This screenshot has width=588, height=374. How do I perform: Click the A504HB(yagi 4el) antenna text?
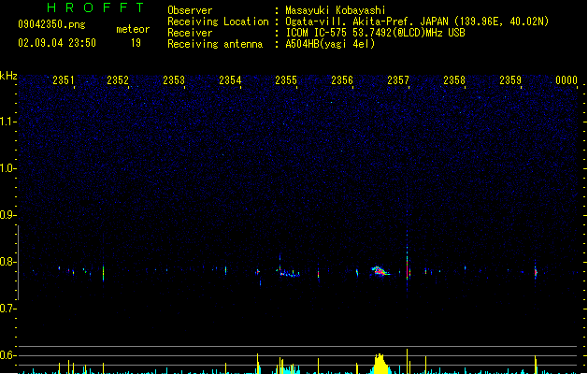(x=330, y=44)
